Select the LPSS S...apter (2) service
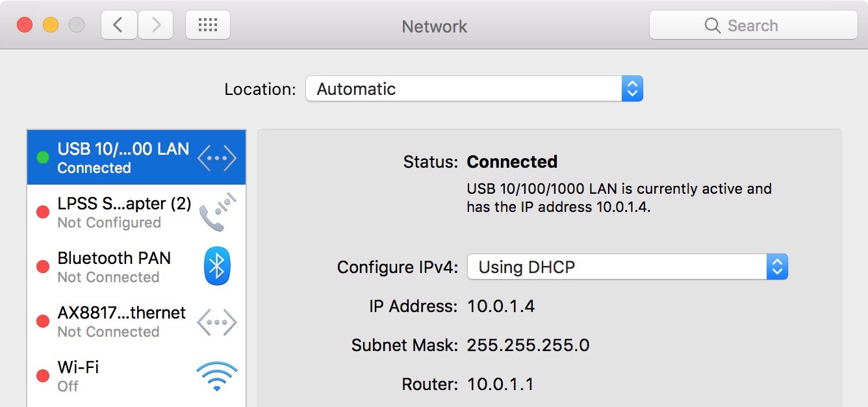868x407 pixels. point(124,203)
